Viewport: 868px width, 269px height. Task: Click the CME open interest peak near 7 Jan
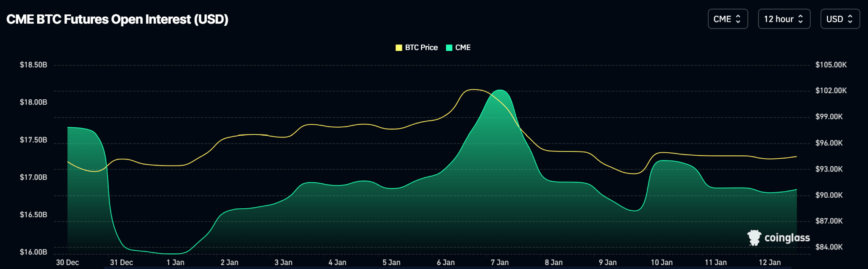(501, 90)
